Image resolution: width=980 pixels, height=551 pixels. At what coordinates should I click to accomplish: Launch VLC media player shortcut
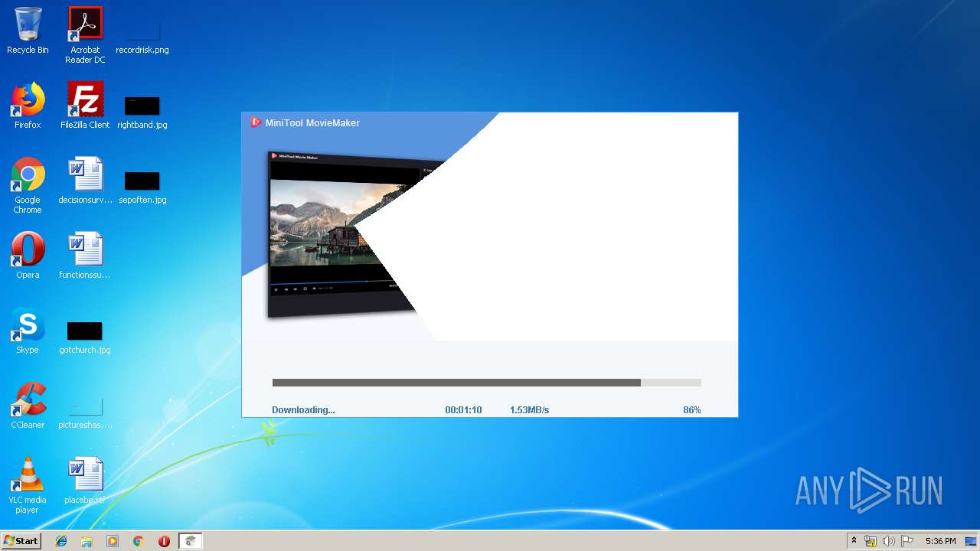pyautogui.click(x=28, y=485)
